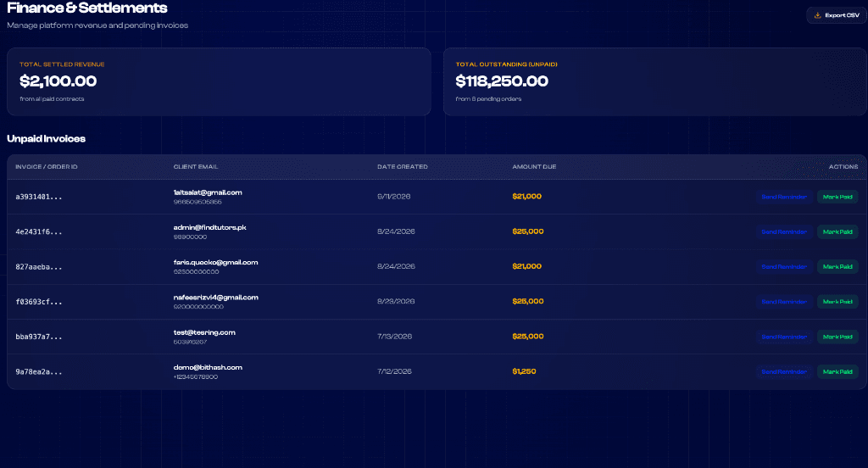Select order ID 9a78ea2a...

coord(39,371)
